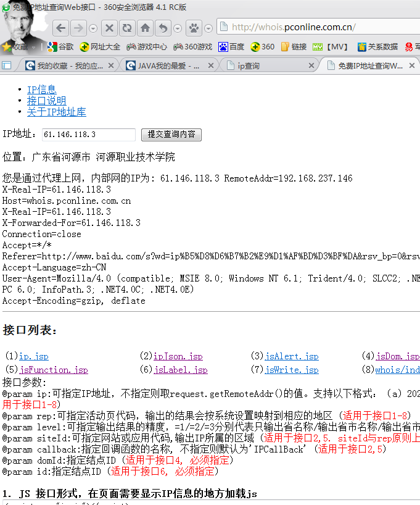The image size is (420, 505).
Task: Open the ip.jsp interface link
Action: [x=34, y=357]
